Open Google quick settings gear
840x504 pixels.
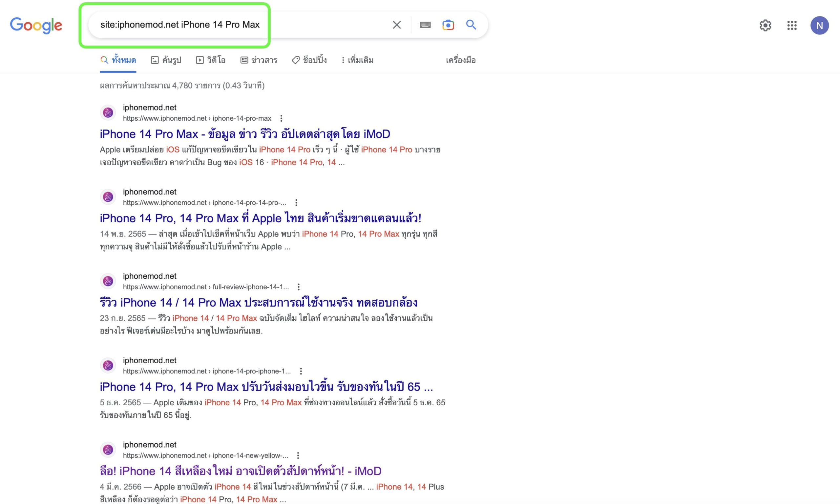[765, 26]
